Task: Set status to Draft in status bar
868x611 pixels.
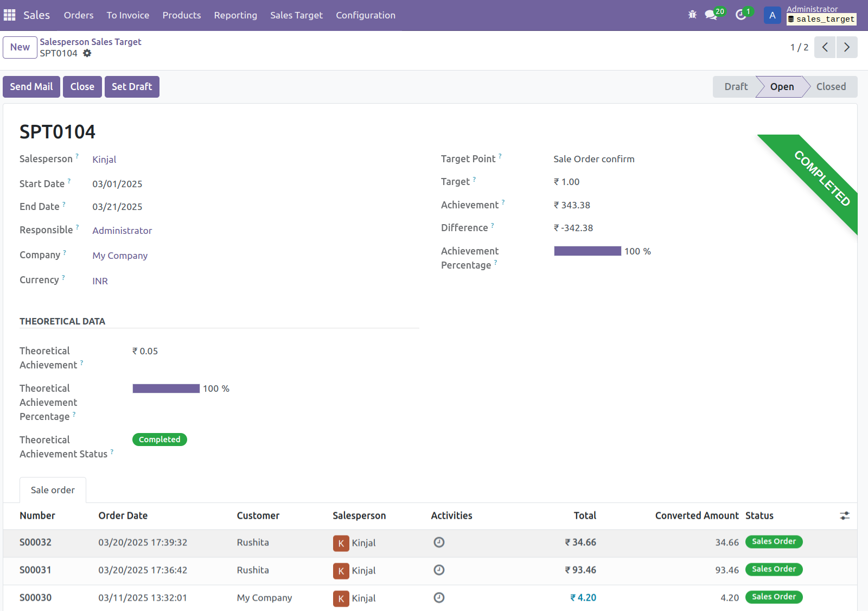Action: click(x=736, y=87)
